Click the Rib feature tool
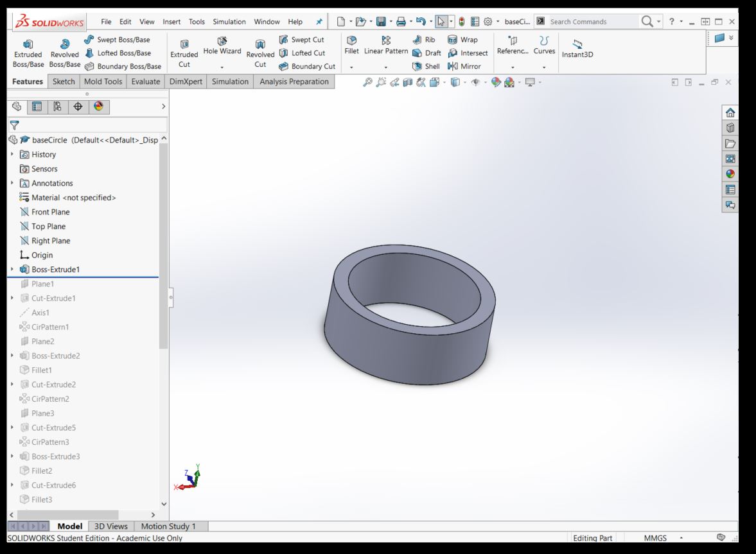The image size is (756, 554). 424,40
